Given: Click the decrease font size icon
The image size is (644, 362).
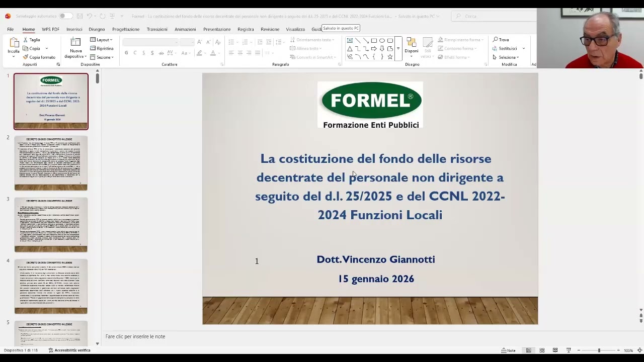Looking at the screenshot, I should [208, 42].
